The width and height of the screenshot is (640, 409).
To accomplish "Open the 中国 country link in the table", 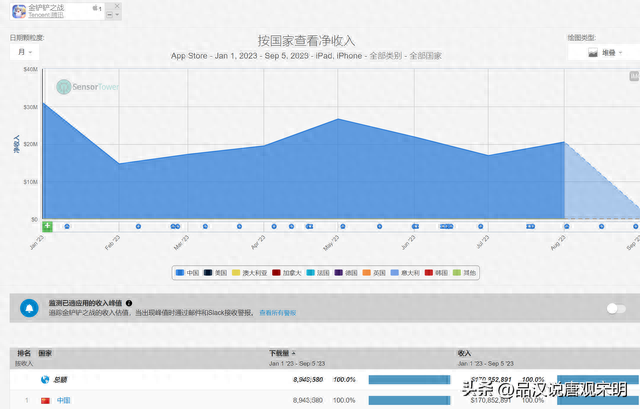I will 63,400.
